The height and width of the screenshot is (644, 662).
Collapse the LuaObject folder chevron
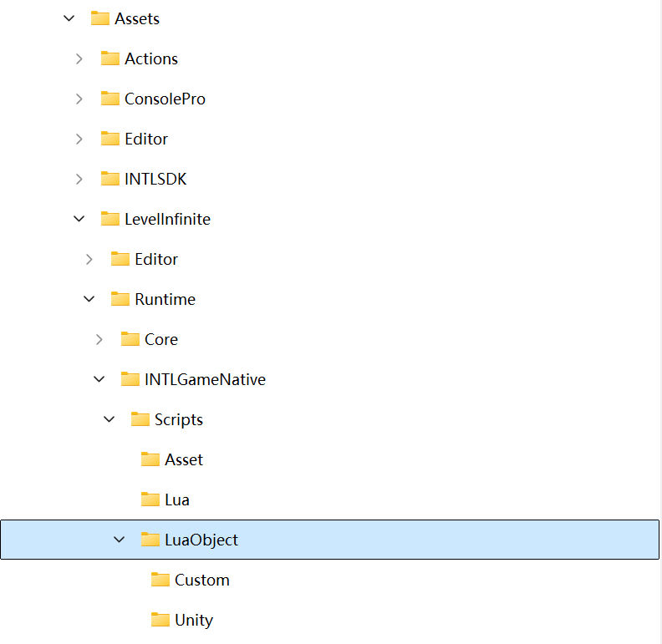[120, 540]
